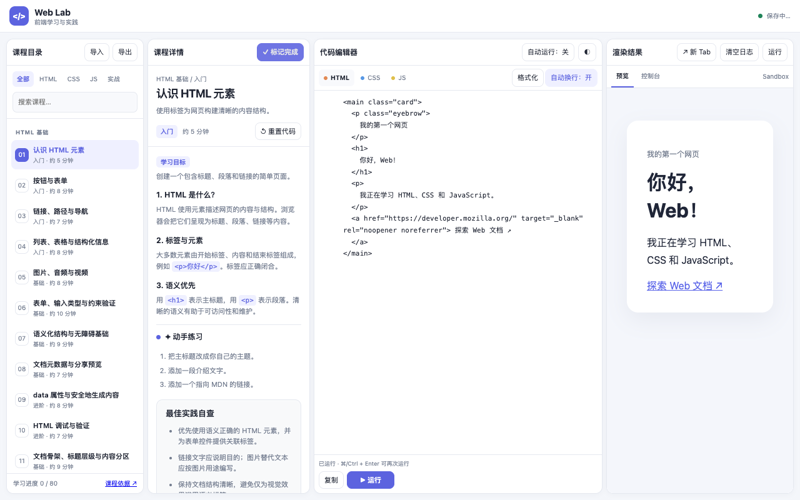800x500 pixels.
Task: Open lesson 语义化结构与无障碍基础
Action: click(x=75, y=338)
